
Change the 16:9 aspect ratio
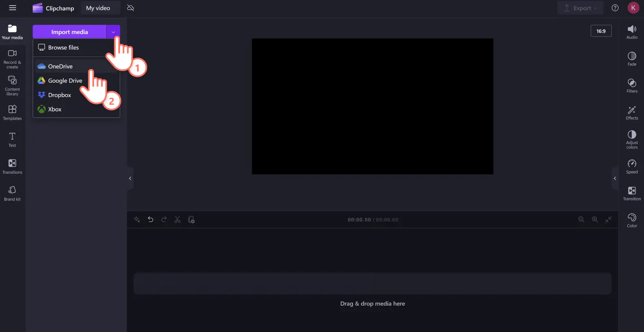point(601,31)
